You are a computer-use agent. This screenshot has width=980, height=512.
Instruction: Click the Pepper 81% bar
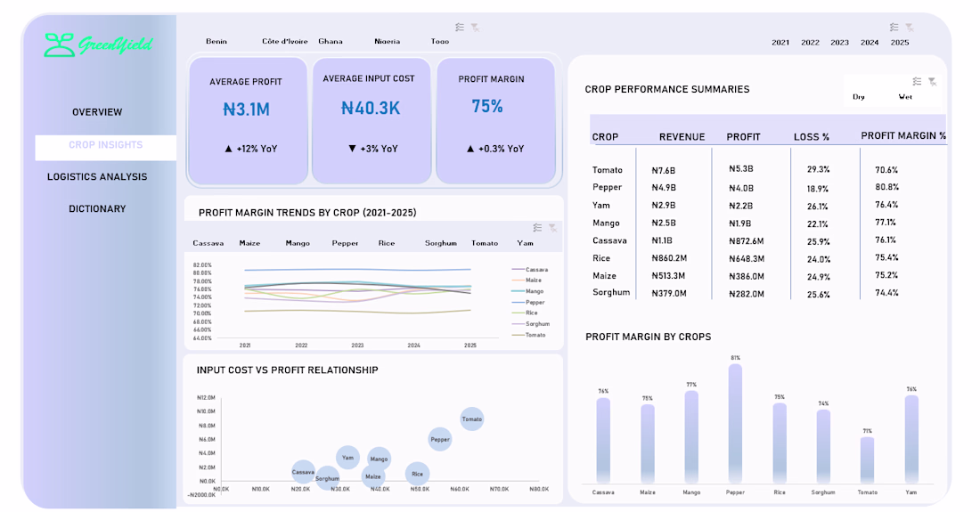click(x=735, y=424)
